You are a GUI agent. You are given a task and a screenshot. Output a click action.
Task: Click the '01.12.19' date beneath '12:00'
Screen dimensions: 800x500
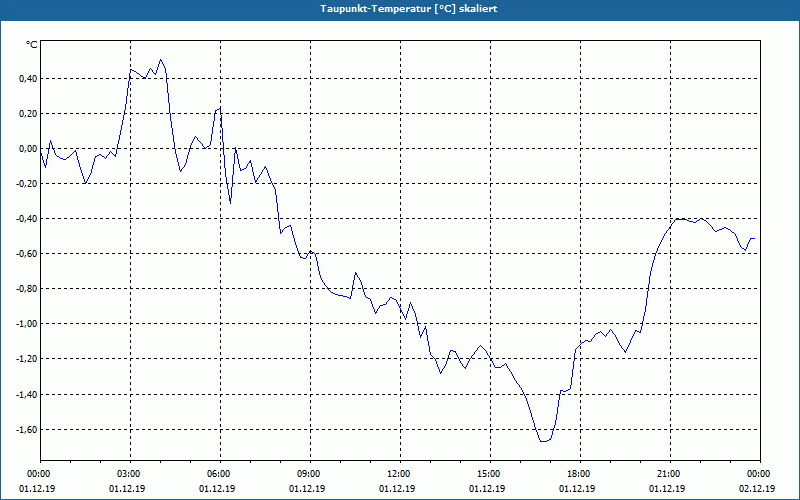397,489
